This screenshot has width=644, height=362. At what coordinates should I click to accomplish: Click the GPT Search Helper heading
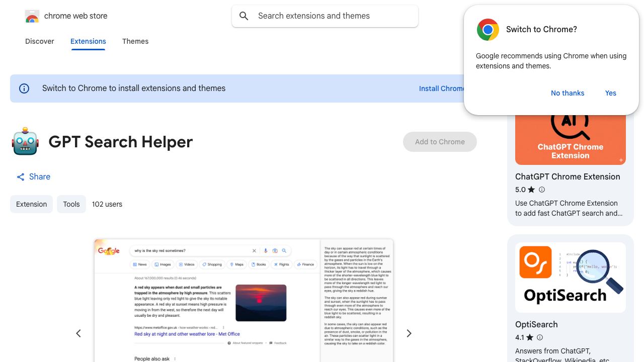121,142
